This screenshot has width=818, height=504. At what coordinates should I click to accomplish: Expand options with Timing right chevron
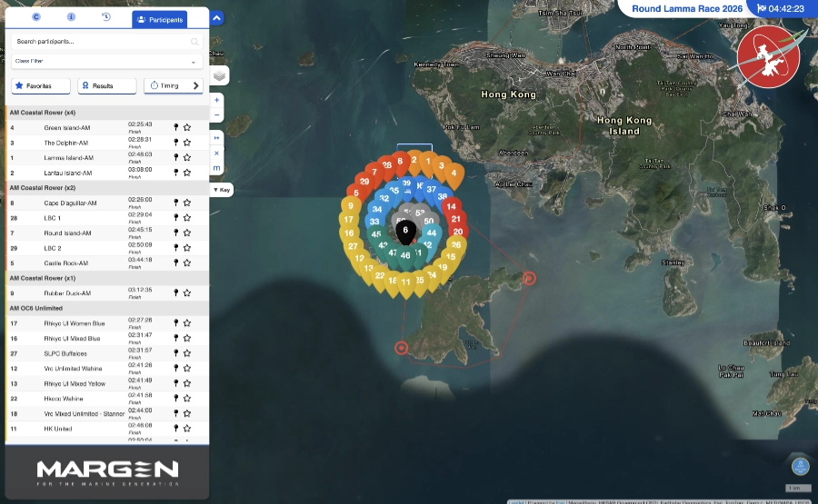[196, 86]
